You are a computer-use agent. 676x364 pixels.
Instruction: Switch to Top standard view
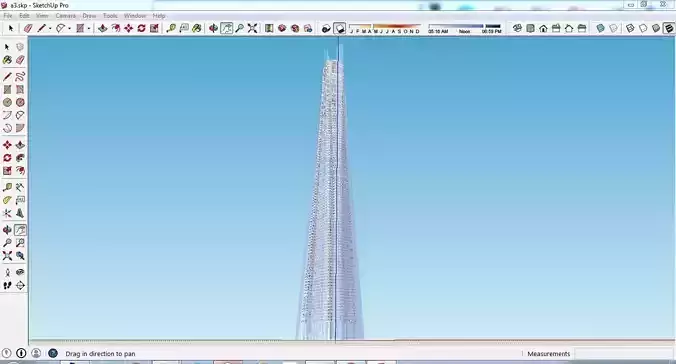pos(530,28)
